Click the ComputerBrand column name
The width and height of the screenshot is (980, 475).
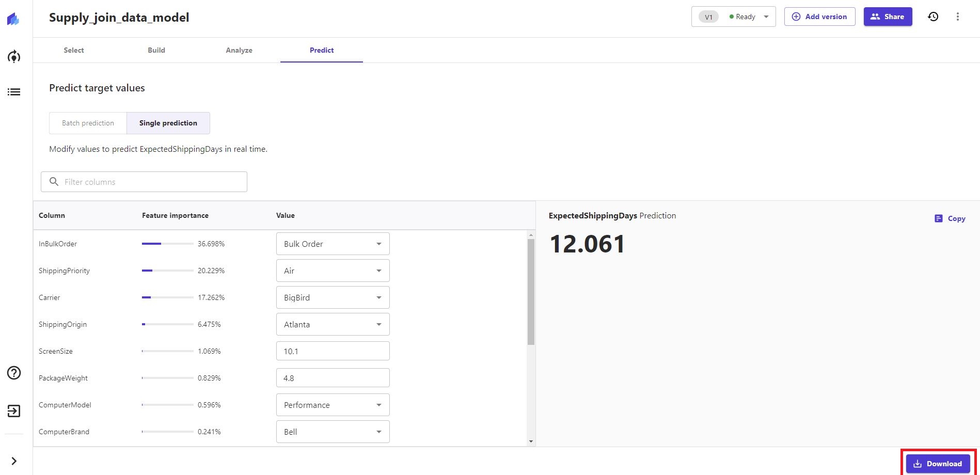[64, 432]
